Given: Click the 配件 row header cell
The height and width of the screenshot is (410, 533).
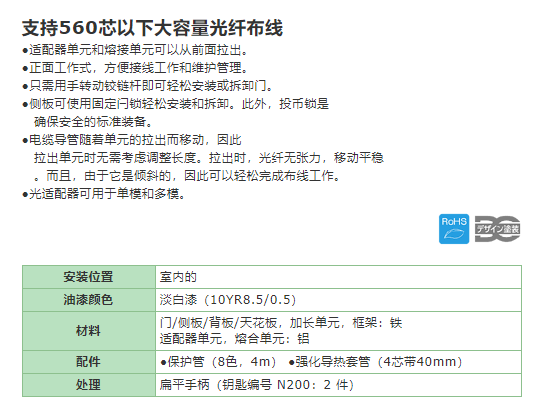Looking at the screenshot, I should coord(89,362).
